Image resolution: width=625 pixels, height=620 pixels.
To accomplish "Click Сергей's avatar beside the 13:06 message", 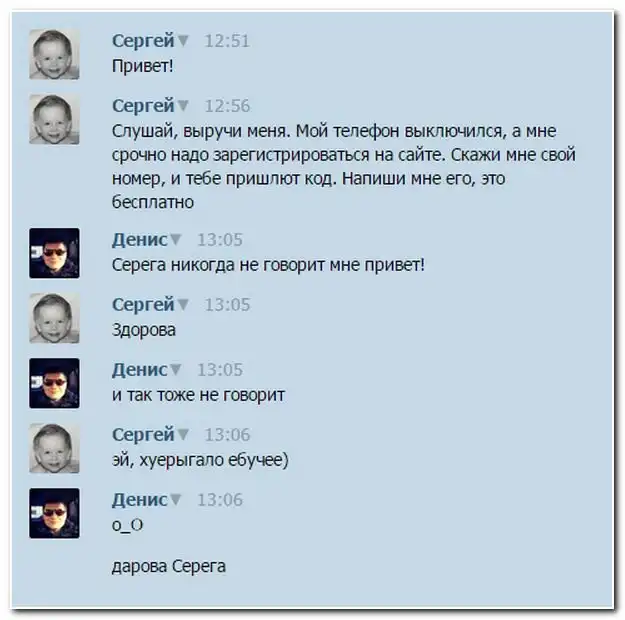I will point(54,448).
